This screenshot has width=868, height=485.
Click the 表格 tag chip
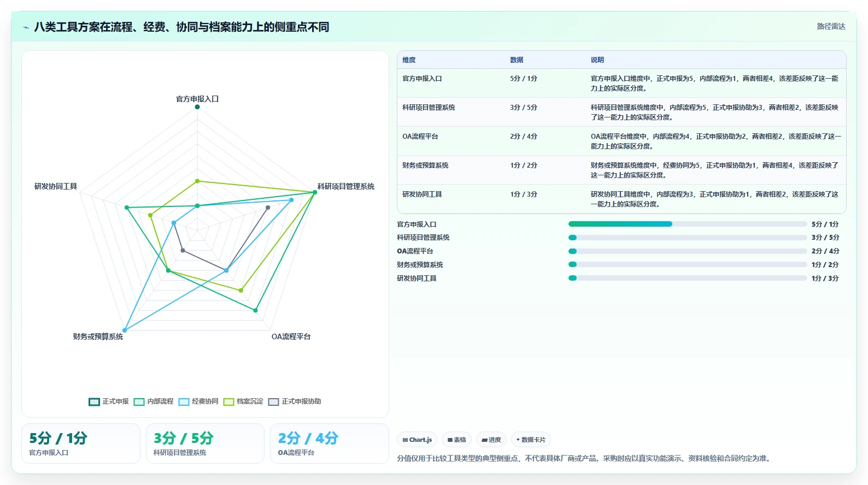click(456, 440)
